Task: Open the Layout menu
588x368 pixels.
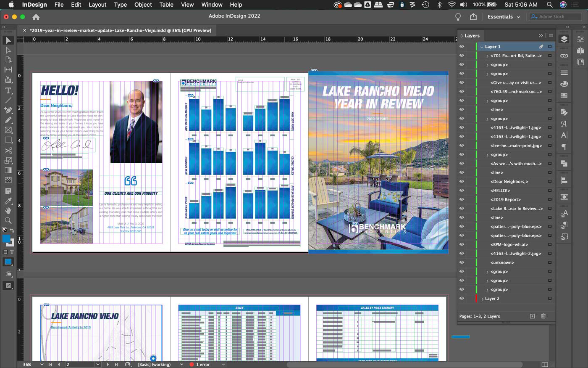Action: pyautogui.click(x=97, y=5)
